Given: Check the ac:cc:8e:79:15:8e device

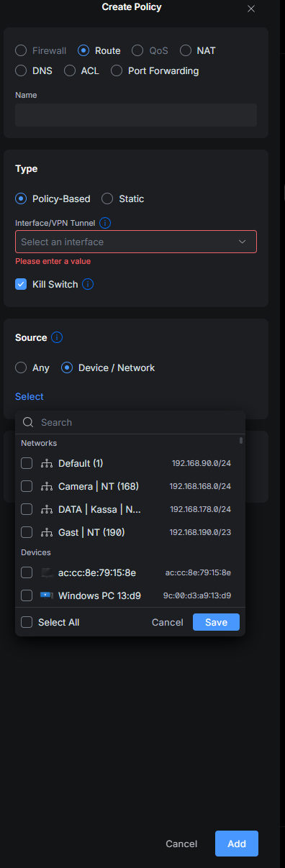Looking at the screenshot, I should (27, 572).
